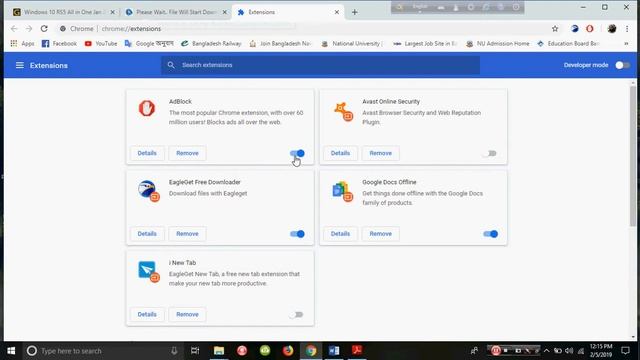Enable Developer mode toggle
This screenshot has height=360, width=640.
622,65
